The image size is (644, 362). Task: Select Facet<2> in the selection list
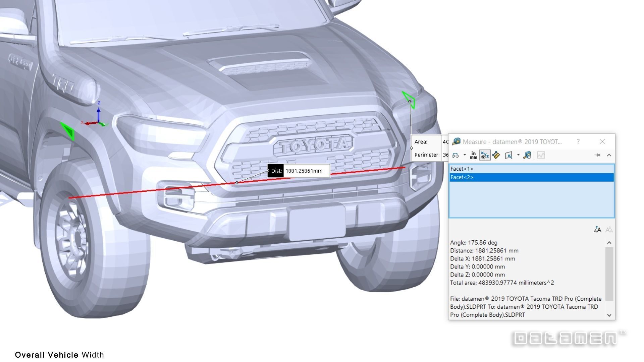[532, 177]
